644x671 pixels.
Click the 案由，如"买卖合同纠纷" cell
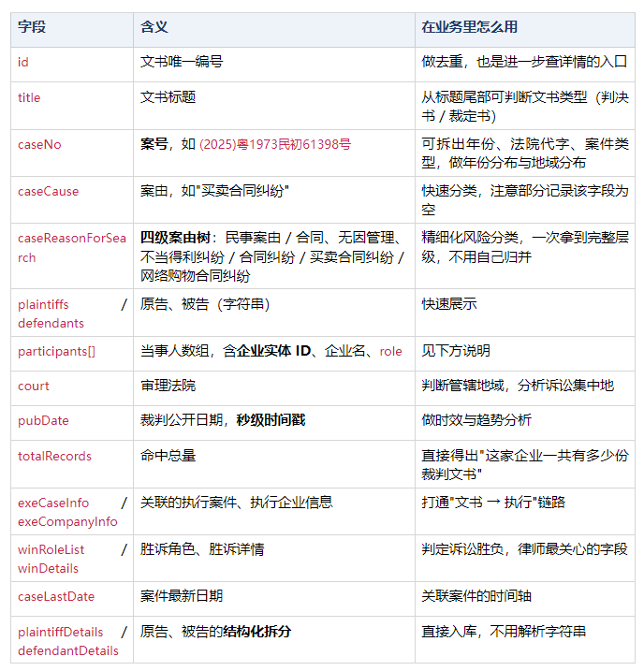274,200
